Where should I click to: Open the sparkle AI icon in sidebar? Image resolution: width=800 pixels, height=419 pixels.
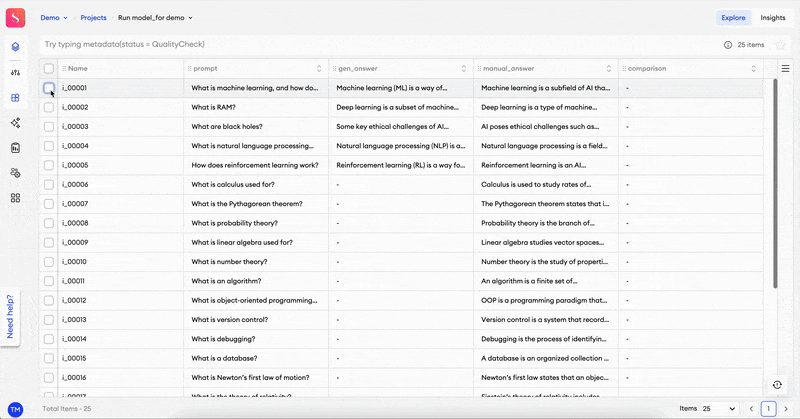click(15, 122)
